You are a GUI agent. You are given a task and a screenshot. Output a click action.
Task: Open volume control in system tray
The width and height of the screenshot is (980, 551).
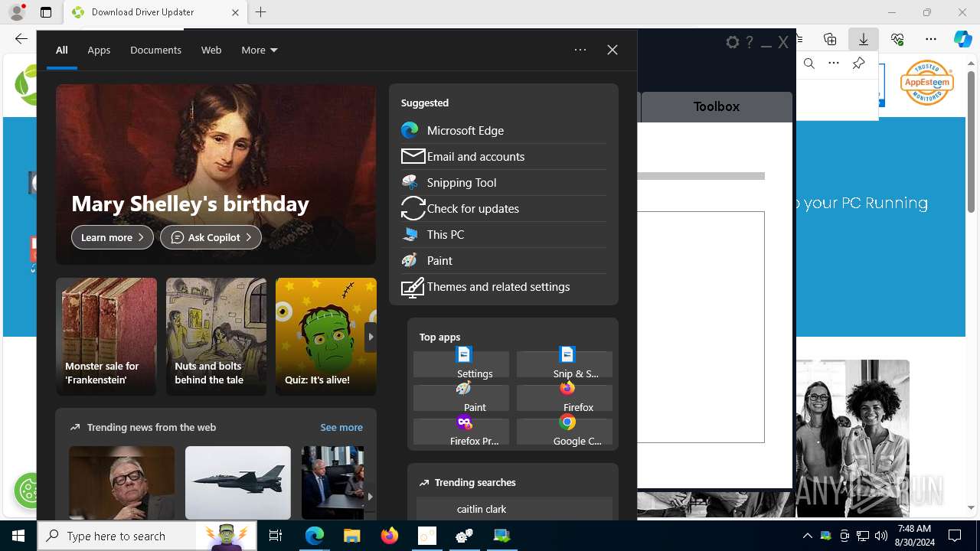tap(881, 536)
